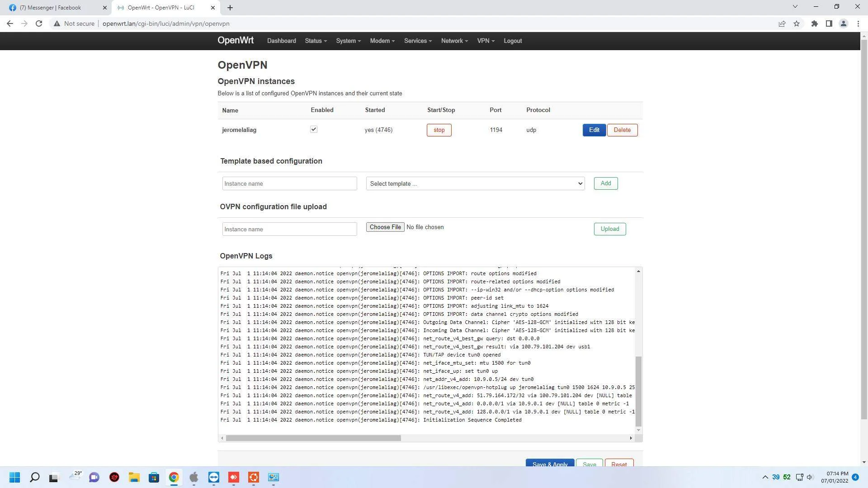Click Choose File for OVPN upload
Viewport: 868px width, 488px height.
point(385,227)
